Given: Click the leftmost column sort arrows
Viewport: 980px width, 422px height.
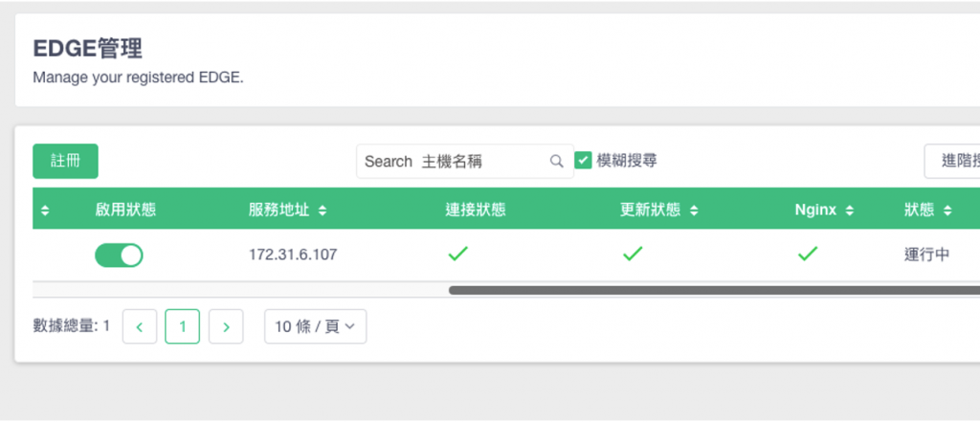Looking at the screenshot, I should (x=45, y=211).
